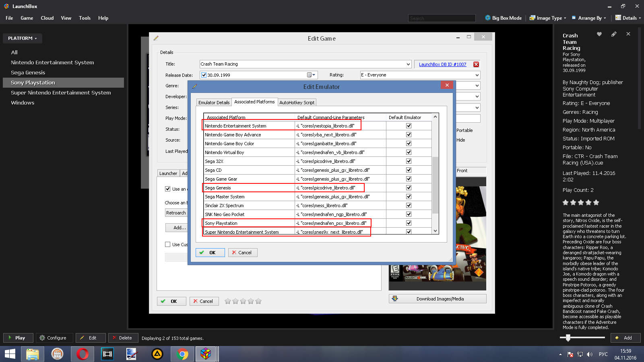Click the volume icon in system tray
Image resolution: width=644 pixels, height=362 pixels.
click(x=590, y=354)
